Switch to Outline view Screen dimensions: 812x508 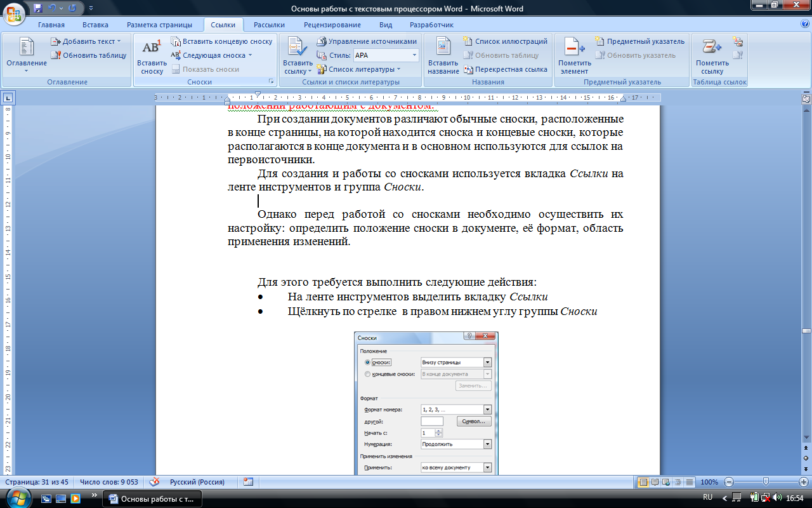(678, 482)
